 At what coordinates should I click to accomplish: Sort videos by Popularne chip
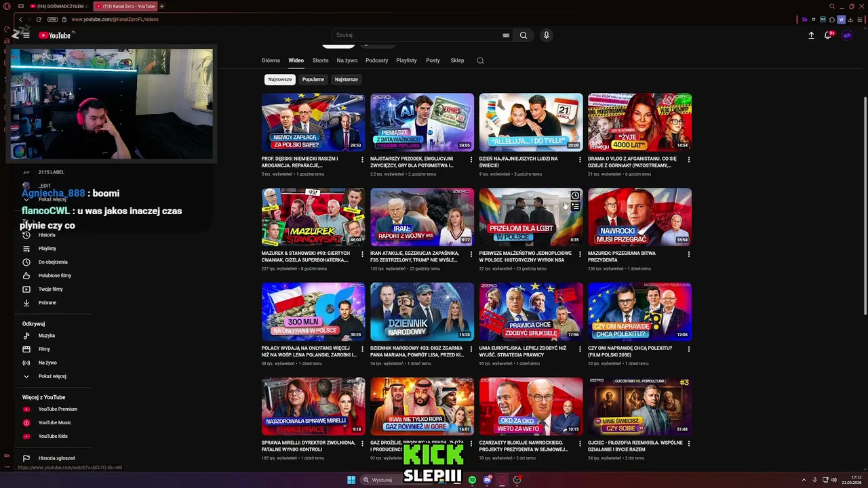point(313,79)
